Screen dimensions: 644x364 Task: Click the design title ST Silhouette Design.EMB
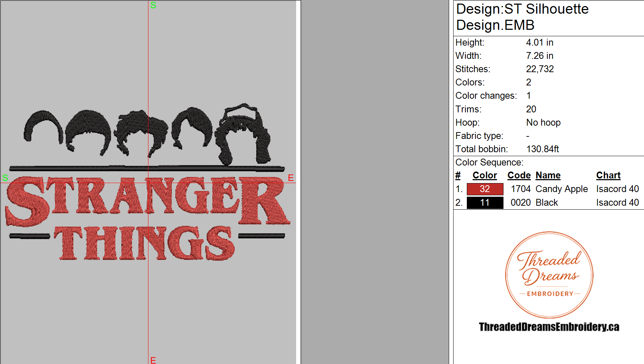(x=523, y=17)
